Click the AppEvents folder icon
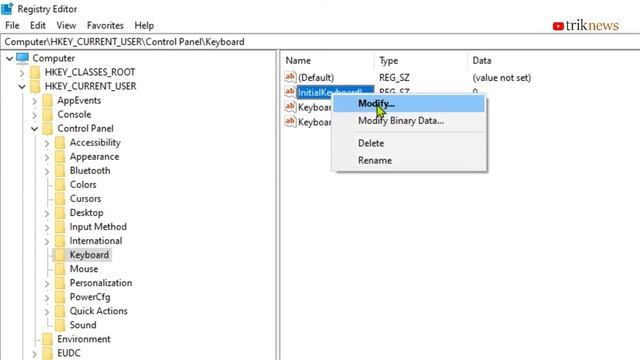The width and height of the screenshot is (640, 360). tap(48, 100)
